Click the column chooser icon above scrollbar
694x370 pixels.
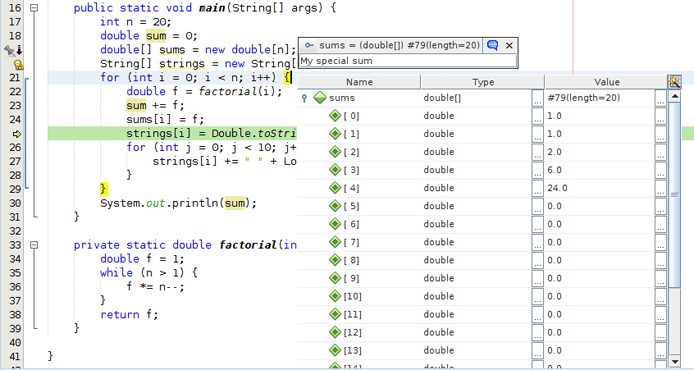[674, 81]
